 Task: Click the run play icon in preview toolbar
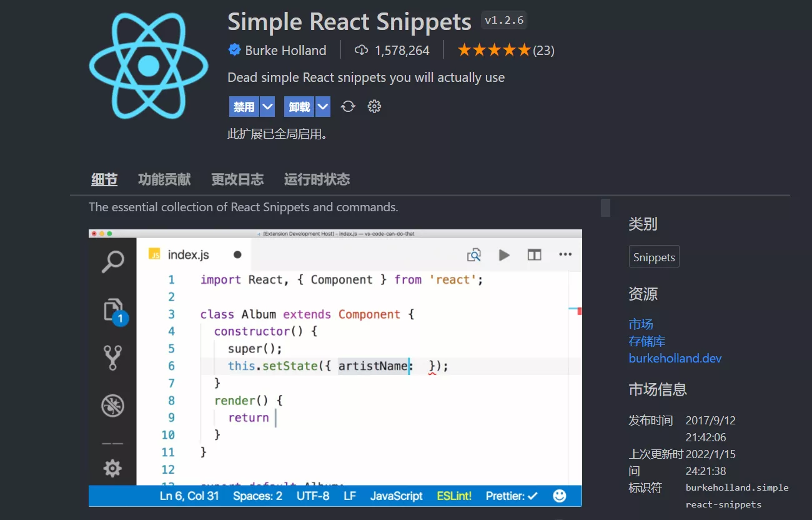tap(504, 255)
